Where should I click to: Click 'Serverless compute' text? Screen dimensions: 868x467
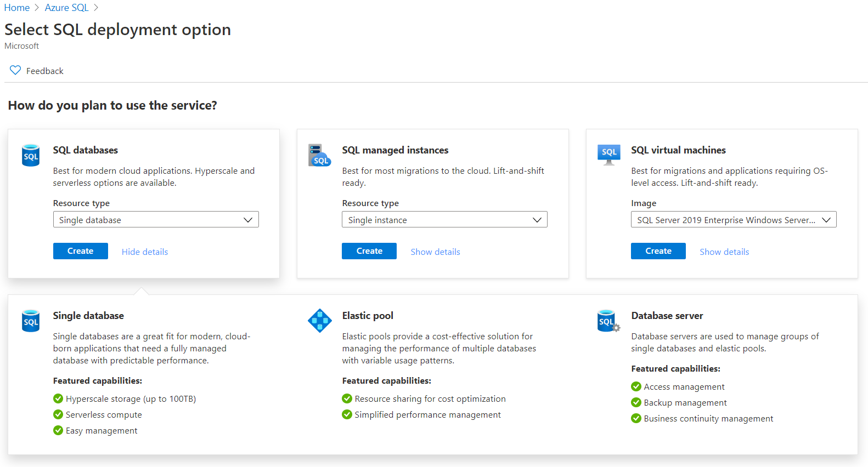pos(104,415)
